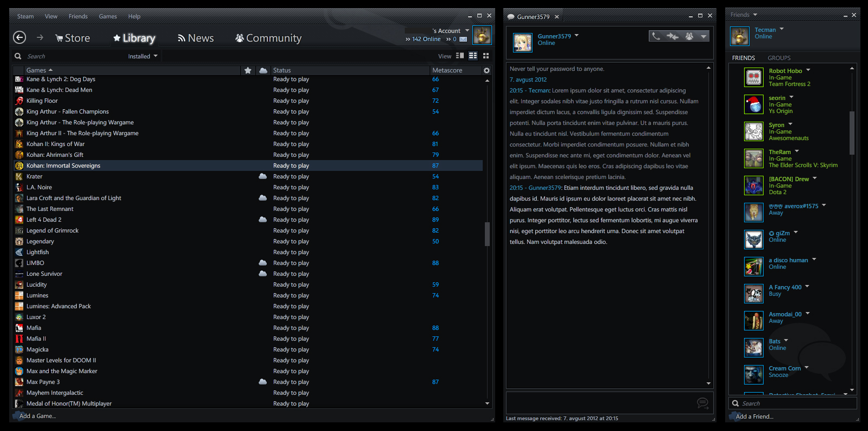Sort games by favorites star column
The image size is (868, 431).
point(248,70)
